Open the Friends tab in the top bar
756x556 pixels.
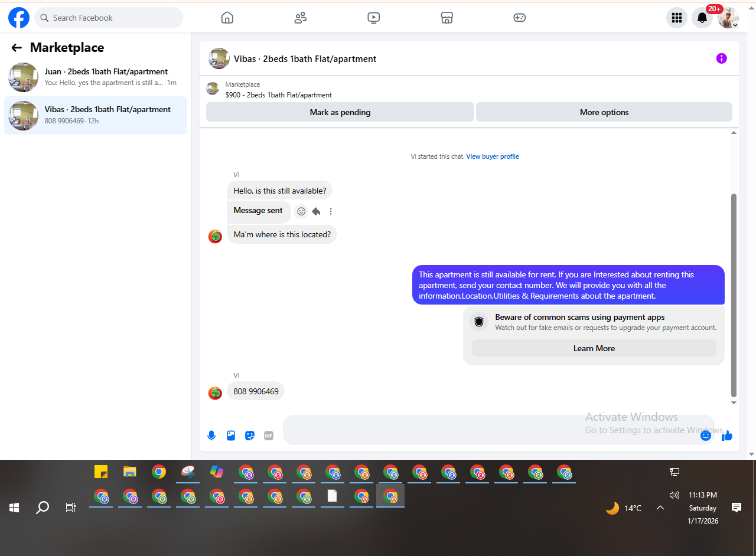301,18
